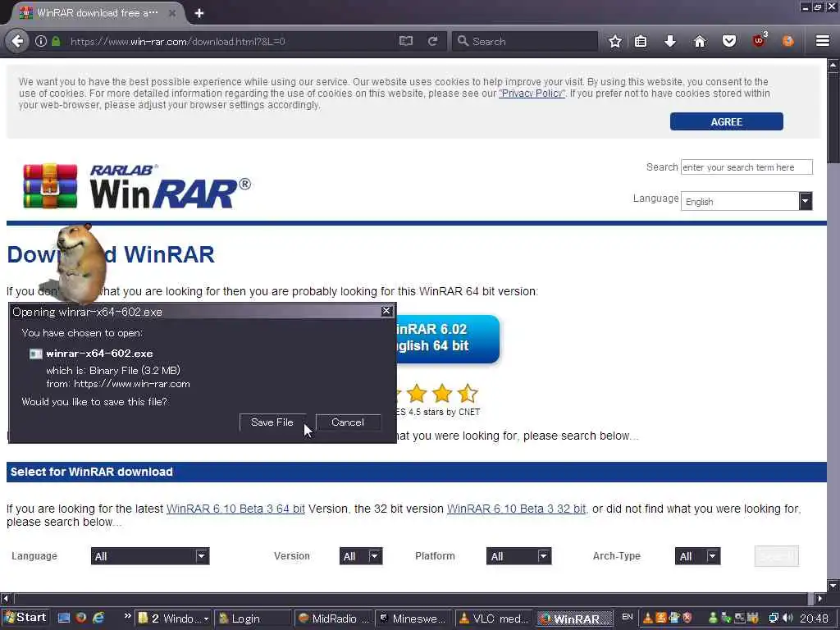Cancel the file download dialog

348,422
